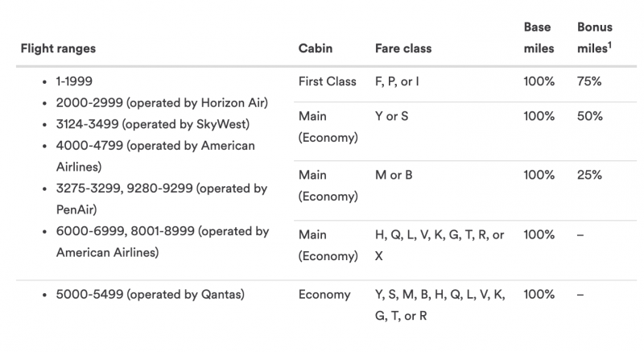Image resolution: width=644 pixels, height=352 pixels.
Task: Select the "M or B" fare class cell
Action: pyautogui.click(x=394, y=175)
